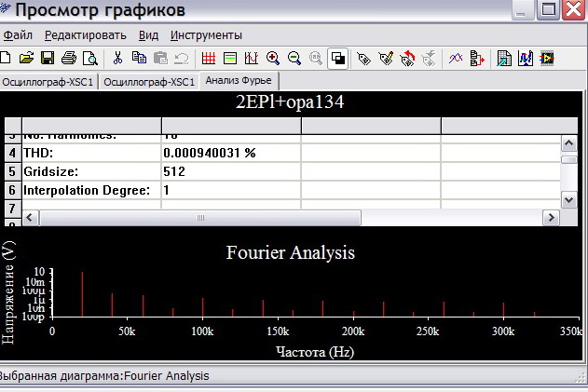Switch to the first Осциллограф-XSC1 tab
Viewport: 588px width, 392px height.
[x=48, y=82]
